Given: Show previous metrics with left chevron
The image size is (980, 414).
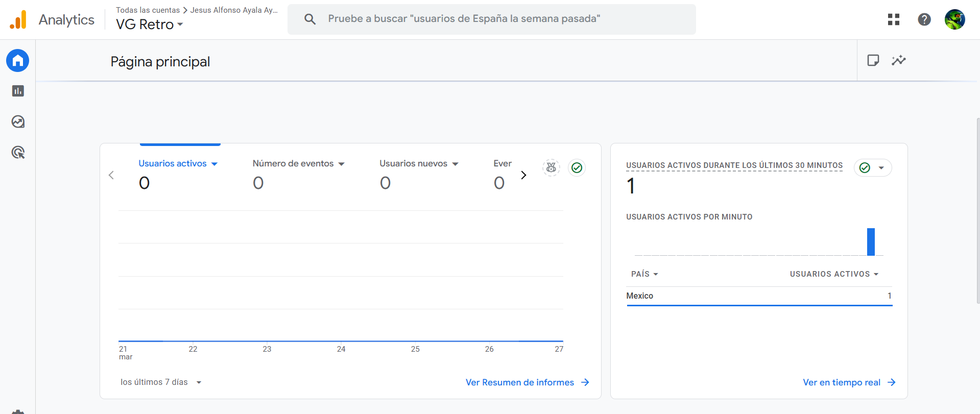Looking at the screenshot, I should point(111,175).
